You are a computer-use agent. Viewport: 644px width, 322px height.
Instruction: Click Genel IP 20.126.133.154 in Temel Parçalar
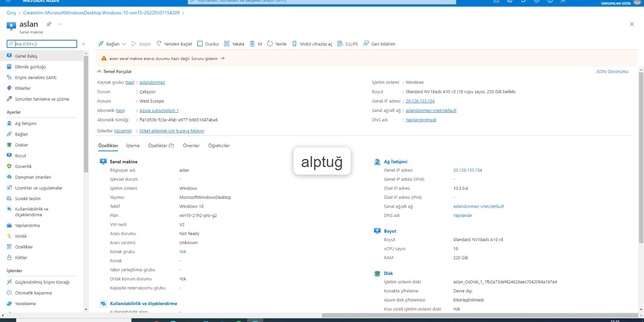click(x=420, y=101)
